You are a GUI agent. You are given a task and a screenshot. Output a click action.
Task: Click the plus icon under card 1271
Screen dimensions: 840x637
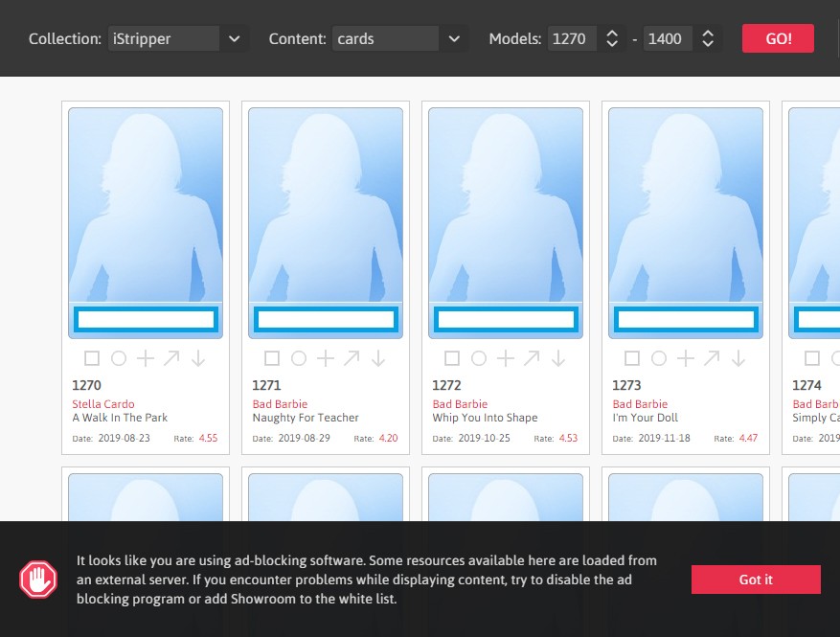click(326, 358)
